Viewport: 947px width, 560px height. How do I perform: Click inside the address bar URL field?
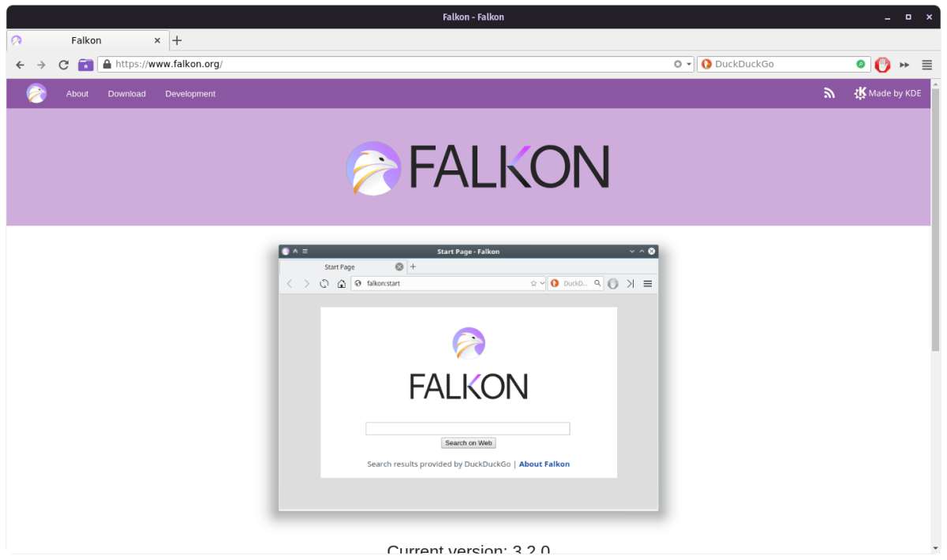316,65
